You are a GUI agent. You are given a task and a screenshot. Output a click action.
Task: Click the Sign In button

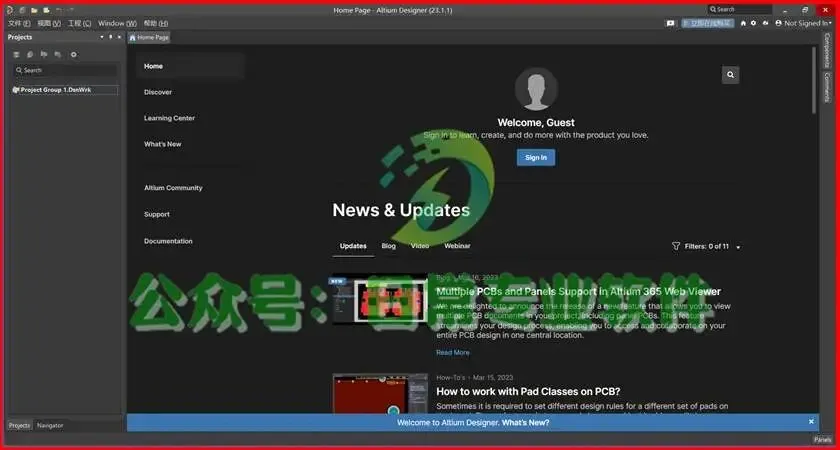click(536, 158)
